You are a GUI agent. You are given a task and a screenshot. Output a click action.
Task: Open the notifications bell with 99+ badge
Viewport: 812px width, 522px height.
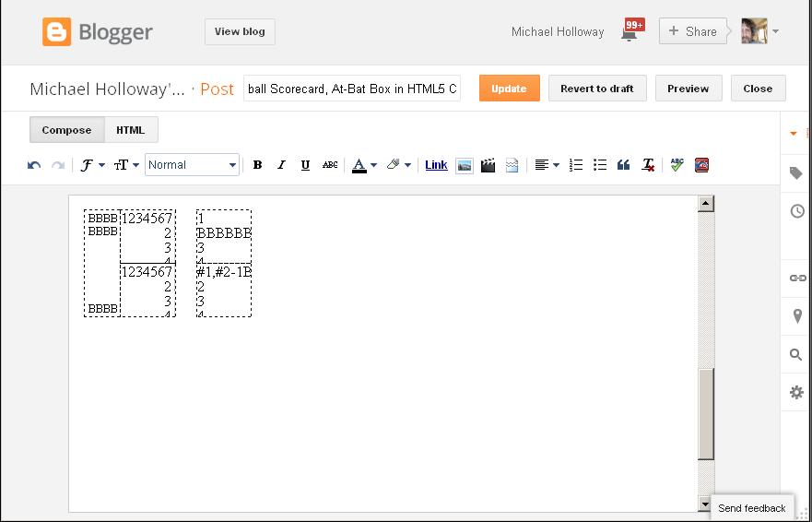[632, 30]
